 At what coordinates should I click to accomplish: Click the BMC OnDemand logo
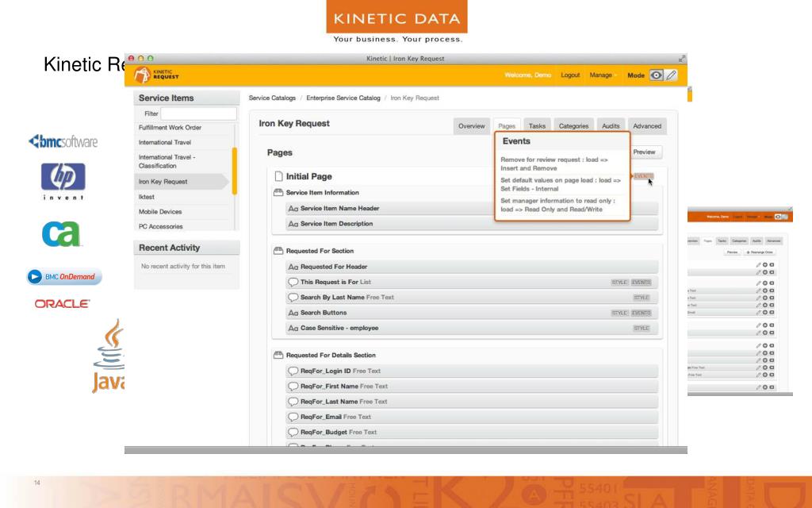(x=64, y=277)
